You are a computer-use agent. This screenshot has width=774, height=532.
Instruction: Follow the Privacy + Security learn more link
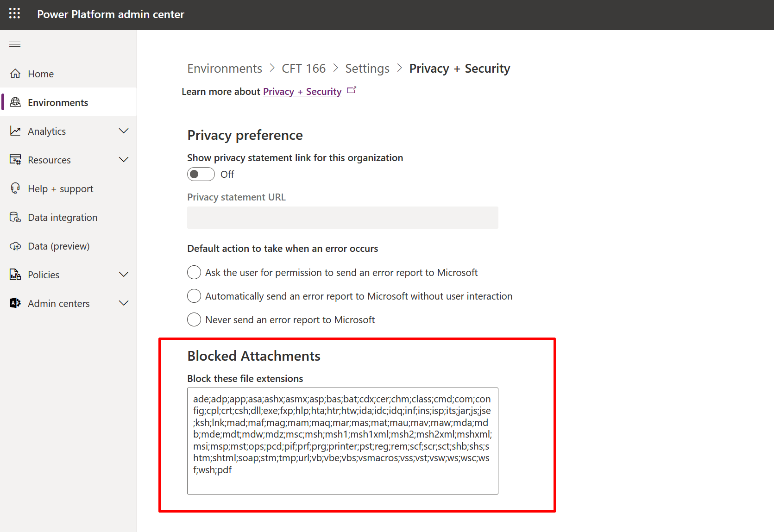[x=302, y=91]
